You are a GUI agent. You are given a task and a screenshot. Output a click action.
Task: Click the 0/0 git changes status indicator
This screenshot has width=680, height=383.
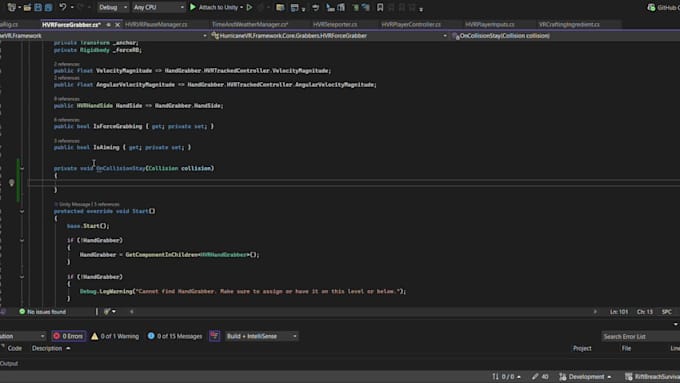click(506, 376)
